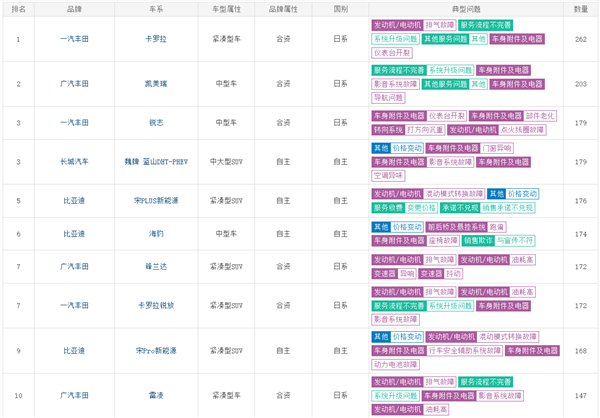
Task: Select the 抖动 transmission issue tag
Action: click(453, 274)
